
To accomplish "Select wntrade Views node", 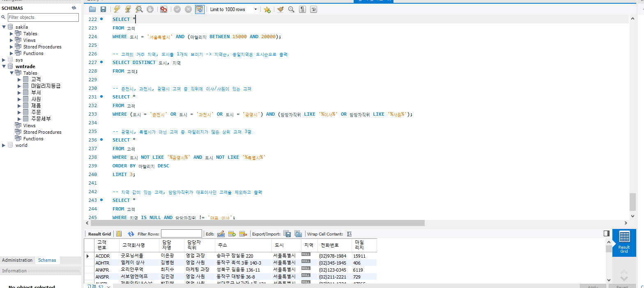I will 29,126.
